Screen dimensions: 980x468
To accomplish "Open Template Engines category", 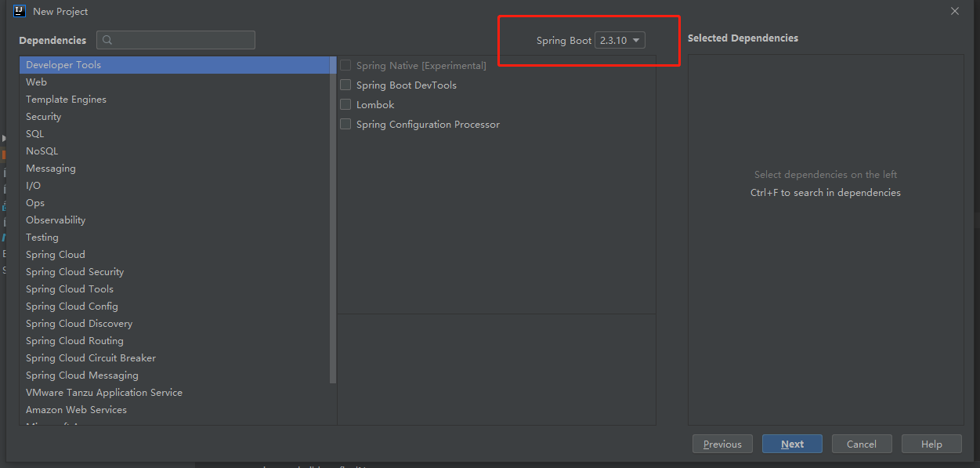I will tap(175, 100).
